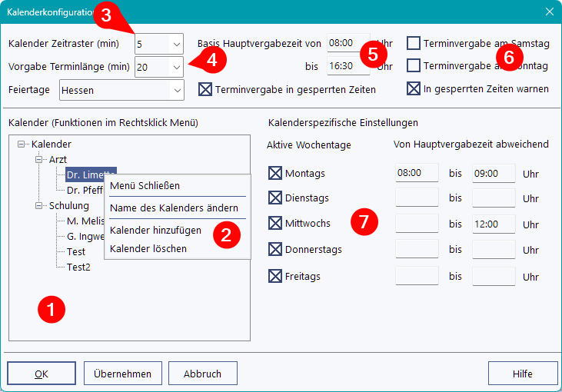562x392 pixels.
Task: Select the Test2 calendar in tree
Action: [x=78, y=267]
